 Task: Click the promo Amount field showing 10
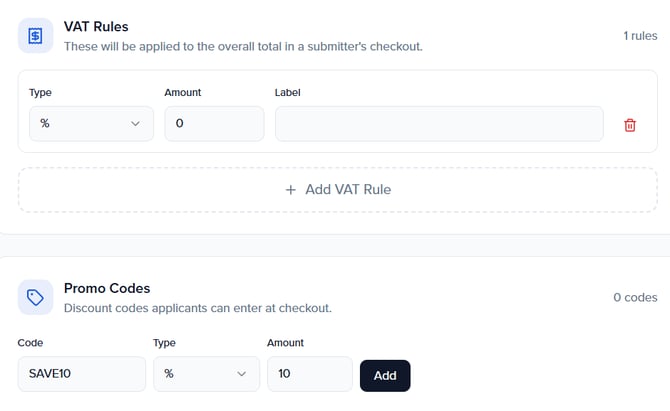point(309,374)
